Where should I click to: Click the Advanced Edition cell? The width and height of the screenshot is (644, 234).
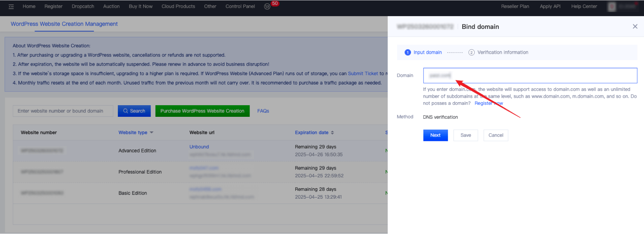(x=137, y=151)
